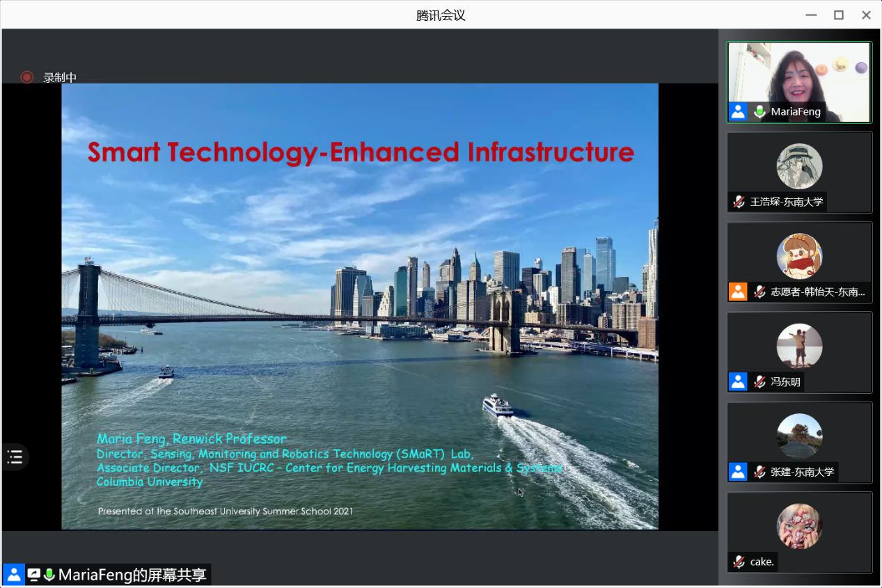This screenshot has height=588, width=882.
Task: Click MariaFeng's blue host icon on her video
Action: tap(738, 111)
